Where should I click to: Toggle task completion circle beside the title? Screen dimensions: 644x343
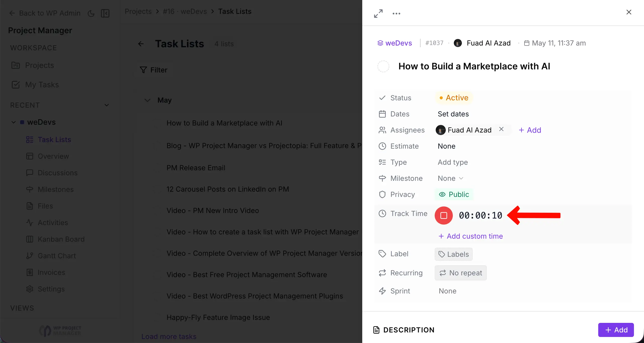coord(383,66)
